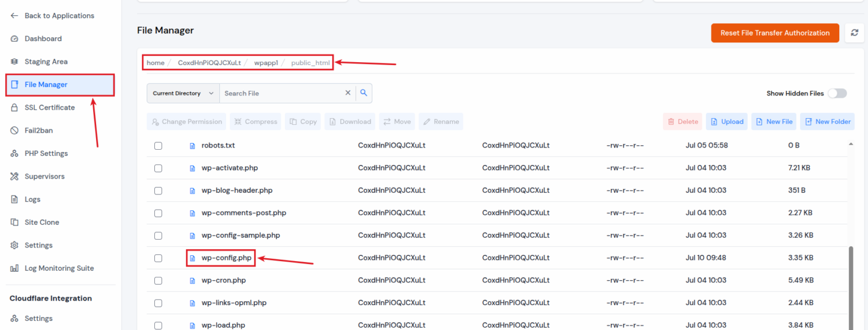Open the Copy file tool
This screenshot has height=330, width=868.
tap(302, 121)
